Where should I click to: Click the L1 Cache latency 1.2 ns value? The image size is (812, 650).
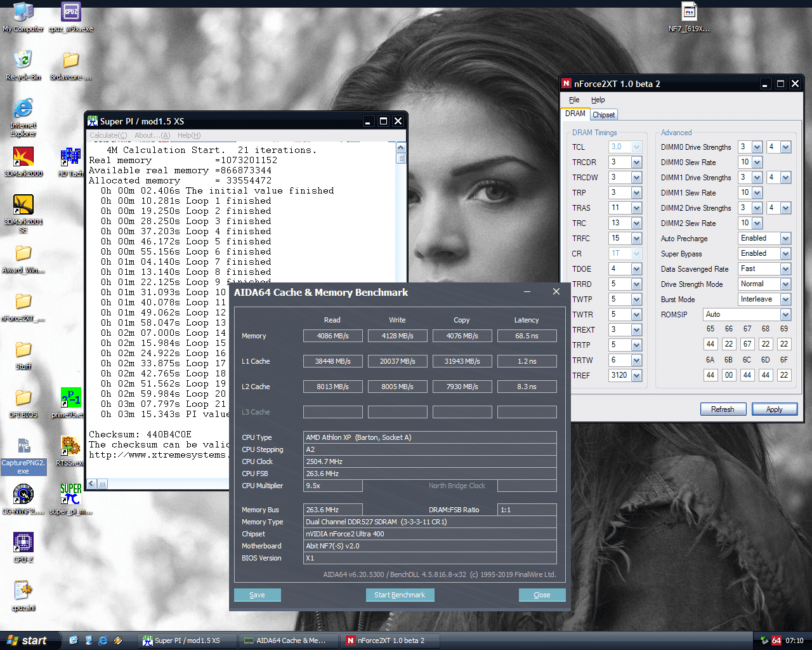tap(527, 361)
